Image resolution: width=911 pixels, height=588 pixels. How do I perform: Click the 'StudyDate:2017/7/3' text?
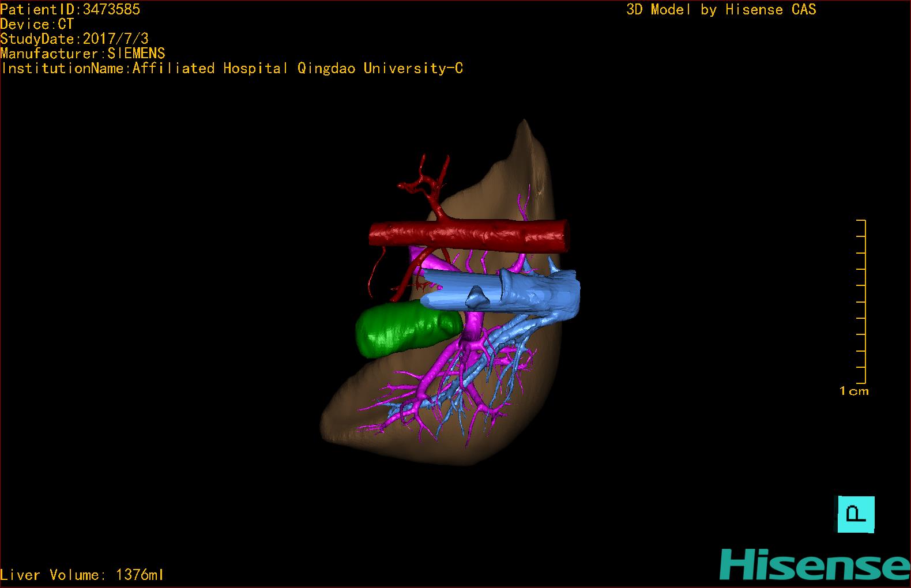74,39
